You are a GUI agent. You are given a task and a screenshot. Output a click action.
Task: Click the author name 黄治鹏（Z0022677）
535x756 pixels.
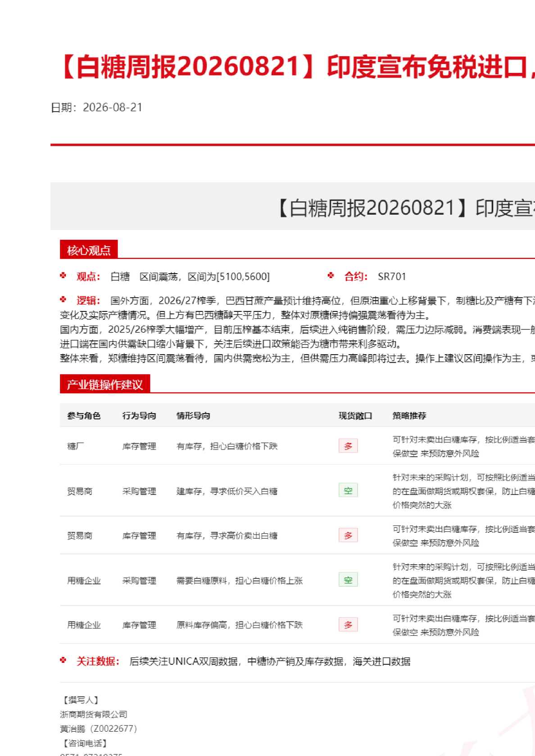(x=99, y=729)
